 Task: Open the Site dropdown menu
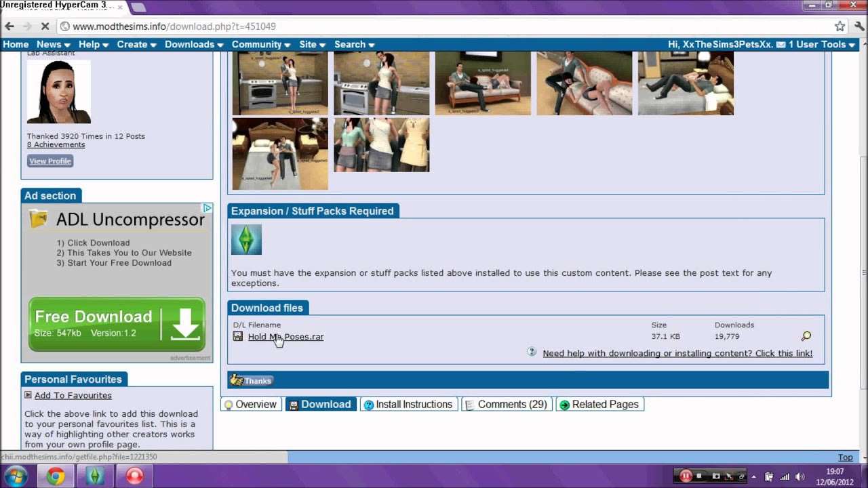[312, 45]
